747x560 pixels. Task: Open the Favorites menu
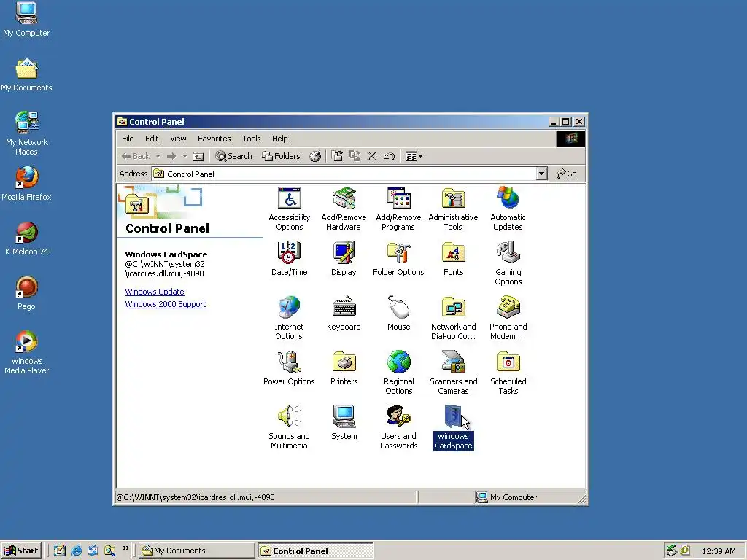click(x=214, y=139)
